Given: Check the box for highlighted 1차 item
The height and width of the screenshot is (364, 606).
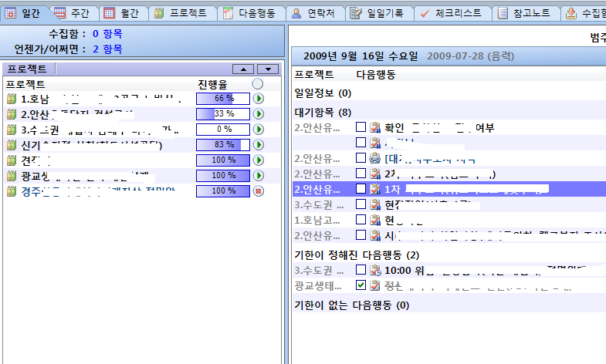Looking at the screenshot, I should tap(361, 189).
